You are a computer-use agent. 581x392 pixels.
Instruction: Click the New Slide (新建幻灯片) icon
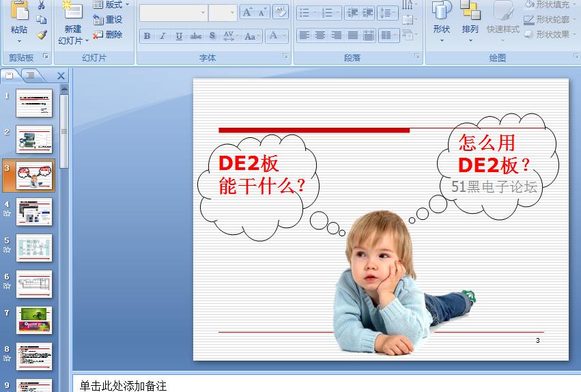pos(72,10)
